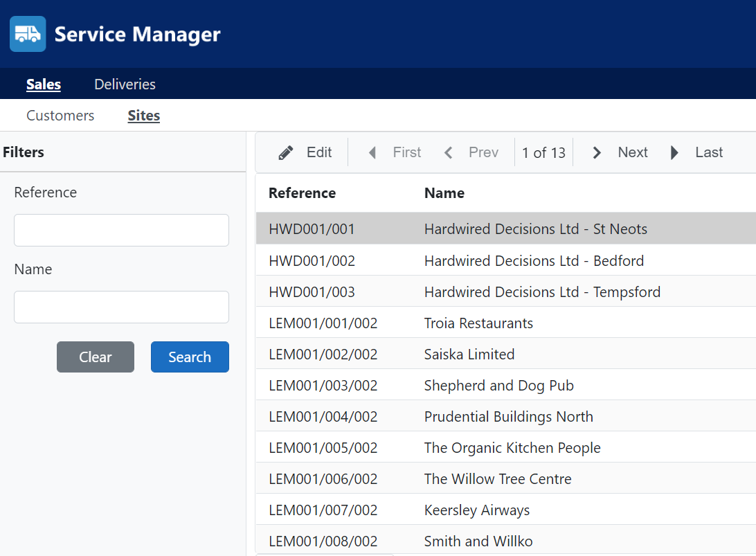Click the Next record arrow icon
756x556 pixels.
coord(596,152)
